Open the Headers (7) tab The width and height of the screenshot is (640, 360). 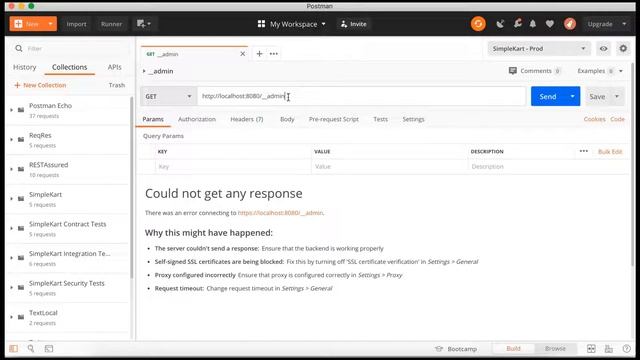[x=247, y=119]
